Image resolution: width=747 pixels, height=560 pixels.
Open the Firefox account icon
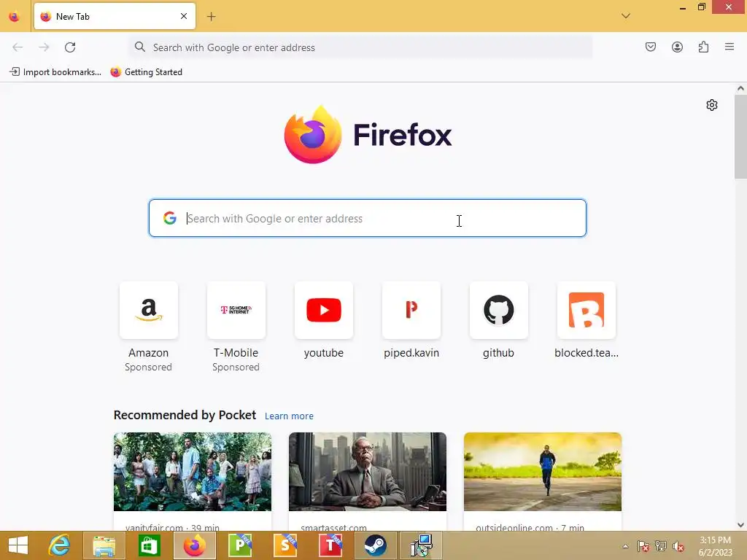tap(677, 47)
